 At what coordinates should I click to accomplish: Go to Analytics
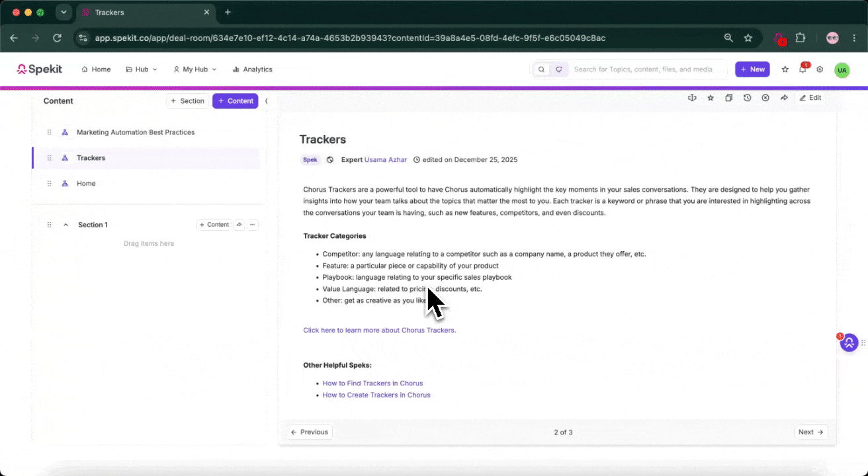pos(252,69)
